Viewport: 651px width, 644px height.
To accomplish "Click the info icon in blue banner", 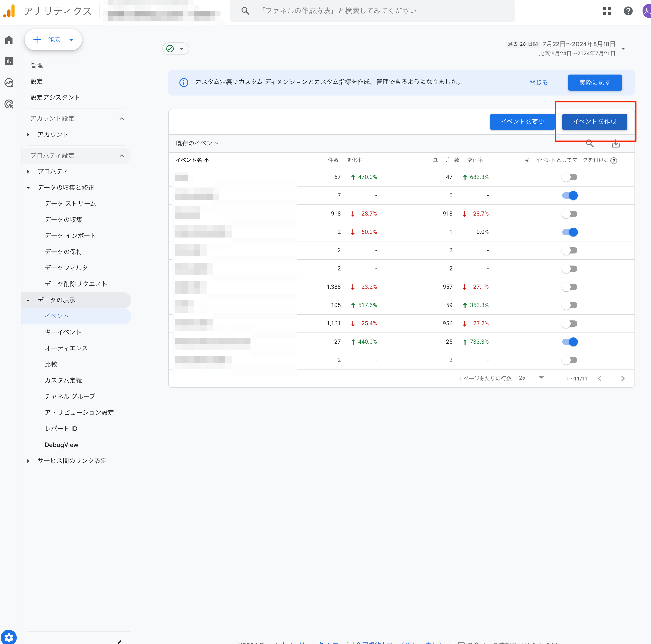I will point(184,83).
